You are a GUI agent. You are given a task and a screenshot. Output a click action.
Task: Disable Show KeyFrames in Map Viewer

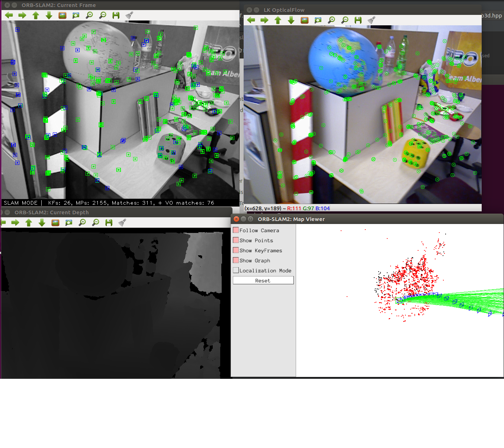pos(236,250)
